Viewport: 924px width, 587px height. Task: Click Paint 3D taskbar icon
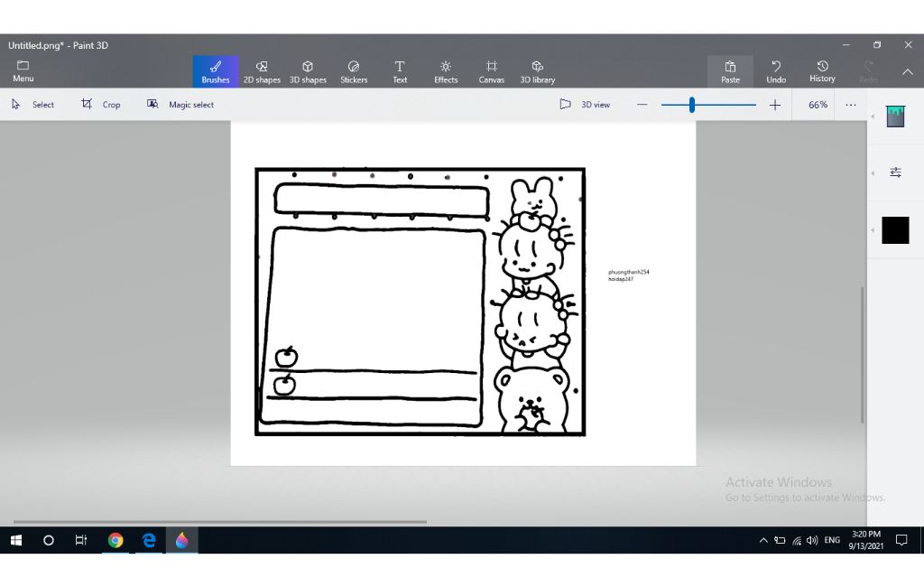click(x=181, y=540)
